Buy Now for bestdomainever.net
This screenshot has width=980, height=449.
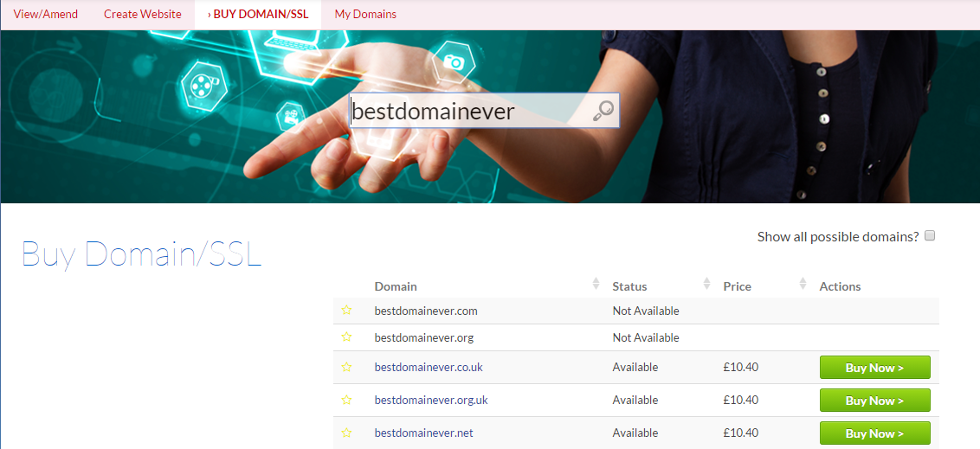tap(875, 433)
